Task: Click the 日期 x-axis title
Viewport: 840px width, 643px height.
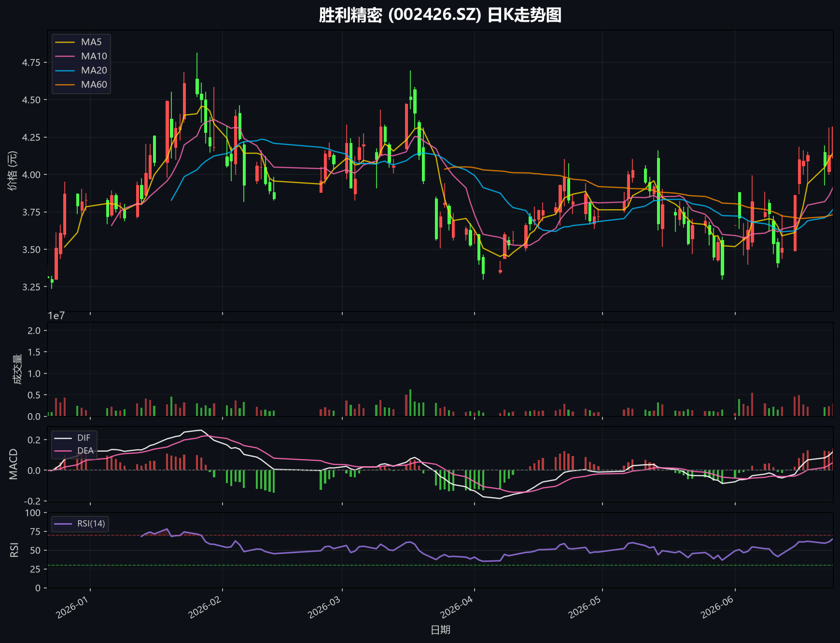Action: pyautogui.click(x=440, y=629)
